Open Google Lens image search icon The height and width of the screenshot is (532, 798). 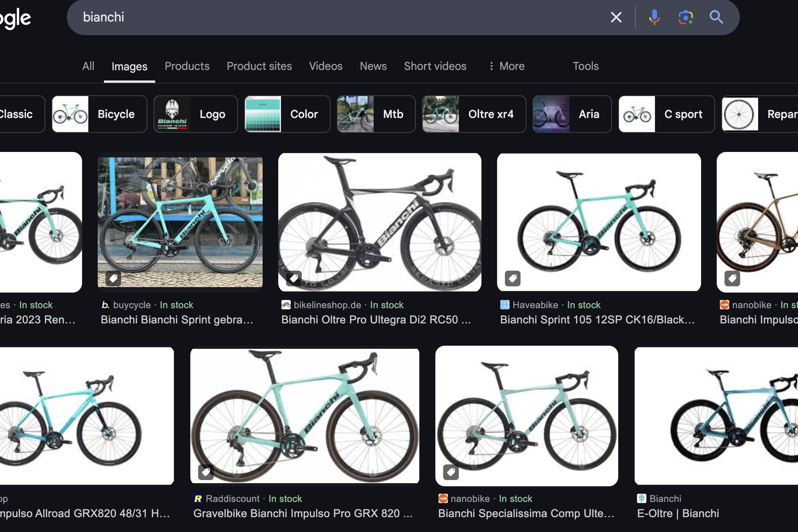685,17
